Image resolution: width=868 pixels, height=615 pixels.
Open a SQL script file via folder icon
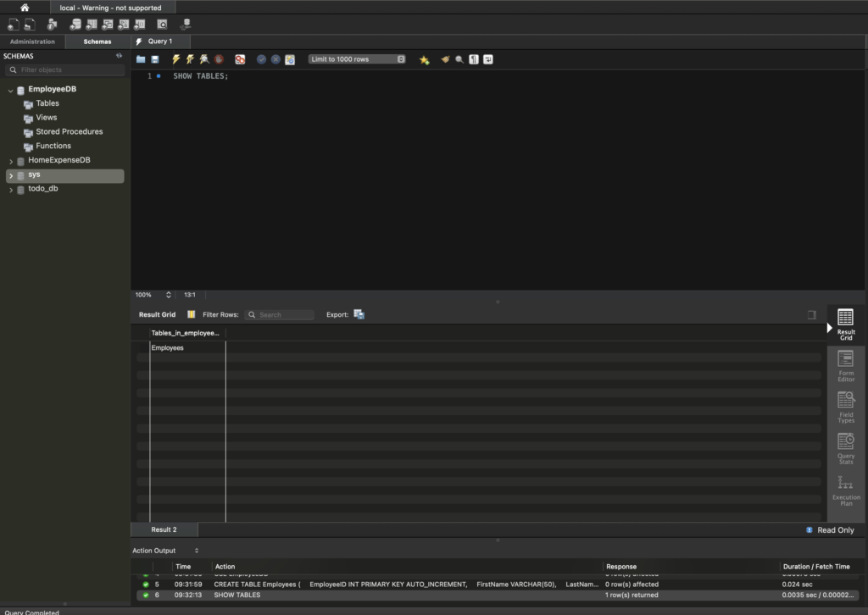tap(141, 59)
